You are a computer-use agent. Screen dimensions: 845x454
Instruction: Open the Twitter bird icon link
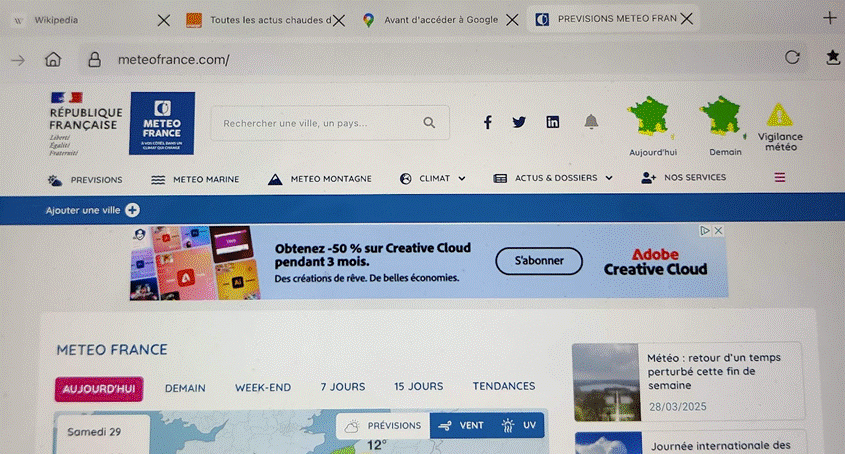[519, 122]
